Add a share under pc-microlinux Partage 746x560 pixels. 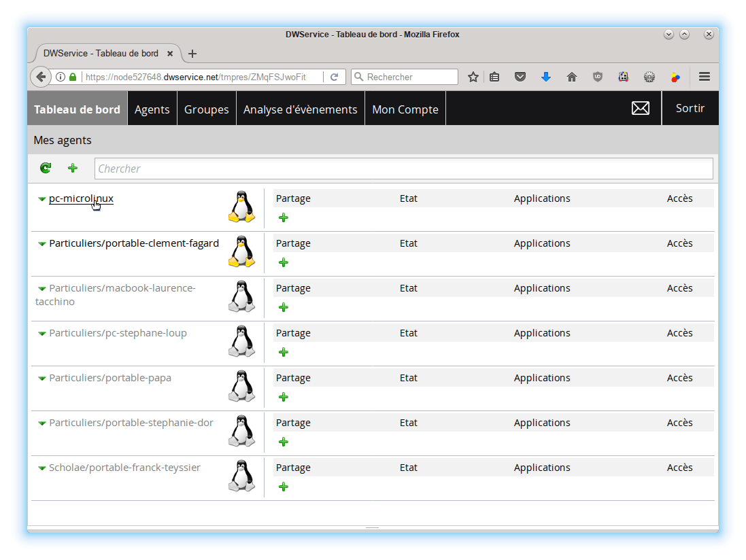[284, 217]
